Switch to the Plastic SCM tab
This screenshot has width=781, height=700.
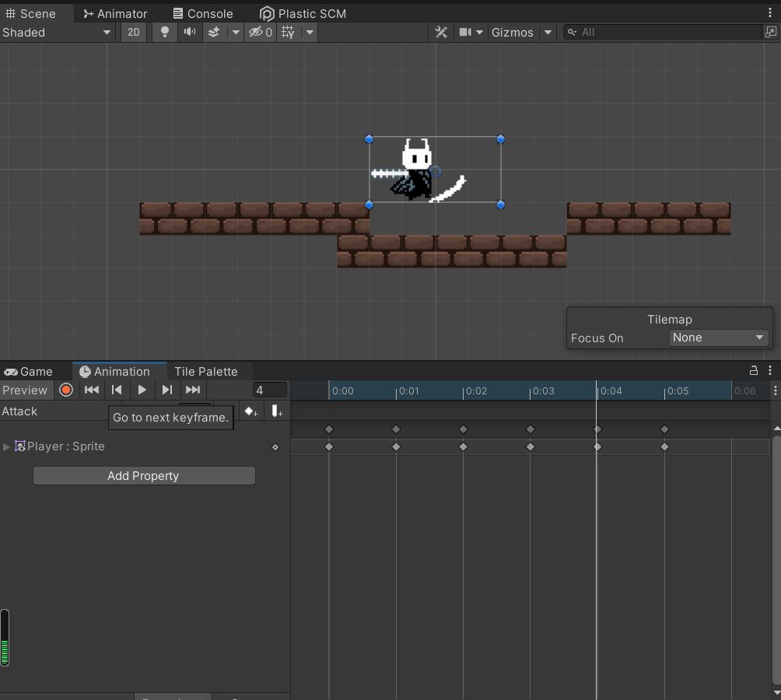303,13
